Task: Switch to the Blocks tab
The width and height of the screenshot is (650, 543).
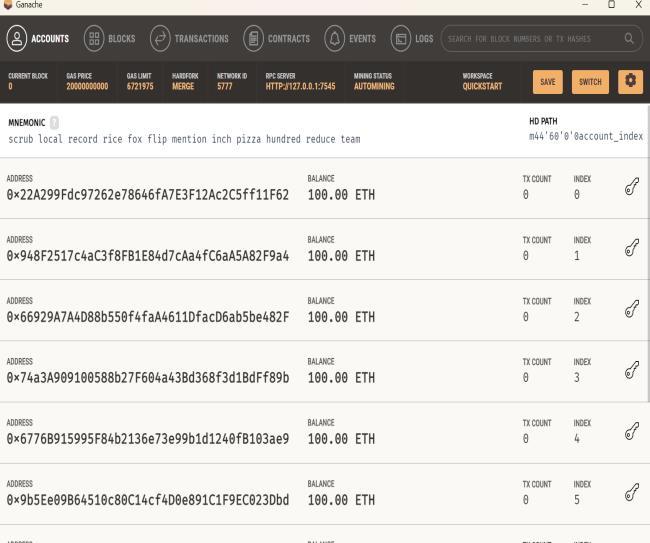Action: 110,39
